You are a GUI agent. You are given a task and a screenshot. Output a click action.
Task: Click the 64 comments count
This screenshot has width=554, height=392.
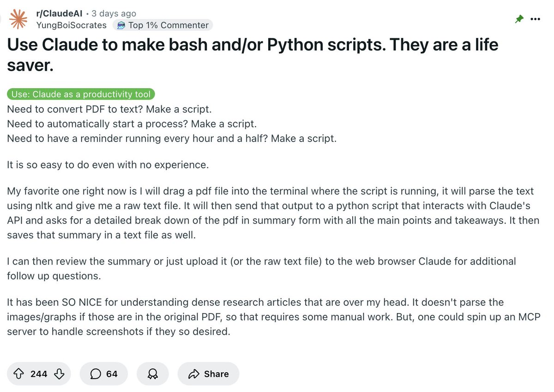[x=112, y=374]
